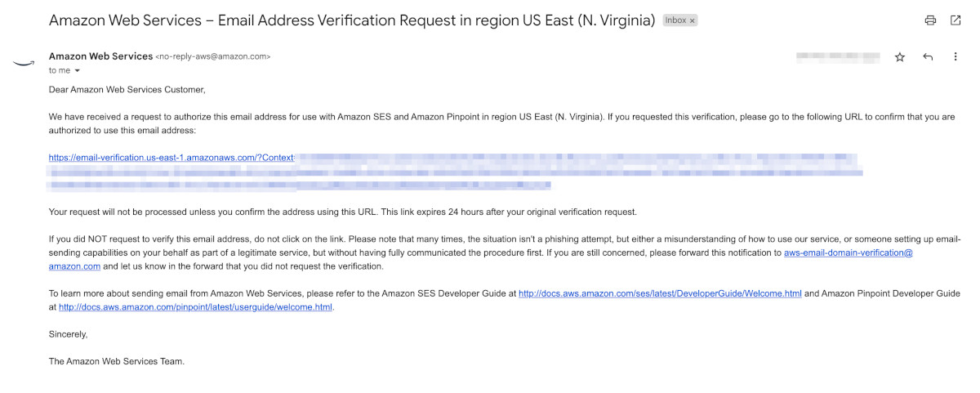The height and width of the screenshot is (393, 980).
Task: Click the no-reply-aws@amazon.com sender address
Action: coord(212,57)
